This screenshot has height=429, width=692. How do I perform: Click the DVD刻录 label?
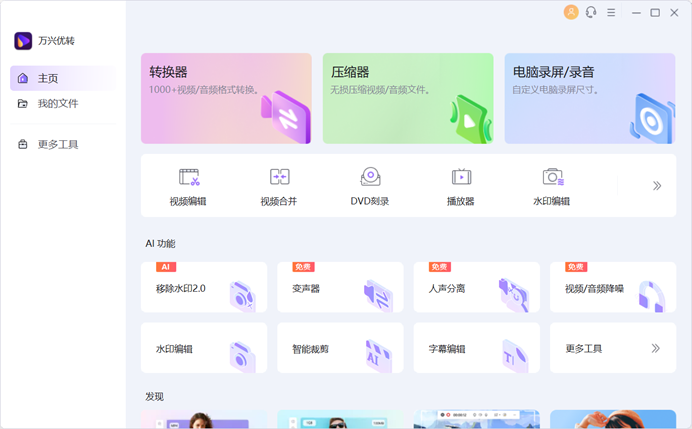point(370,201)
